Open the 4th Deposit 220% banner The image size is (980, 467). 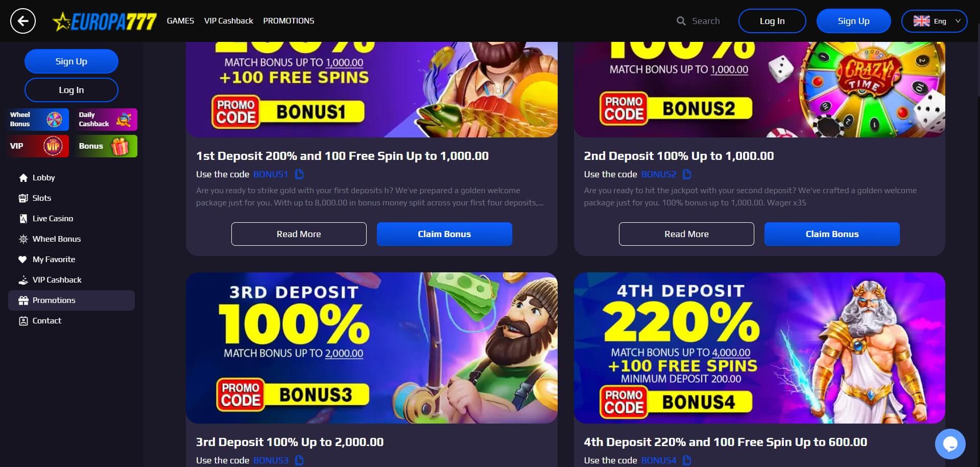tap(759, 348)
